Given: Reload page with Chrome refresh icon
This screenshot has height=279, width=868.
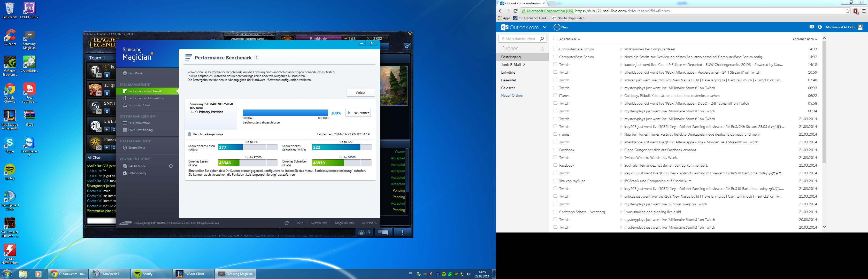Looking at the screenshot, I should pos(515,11).
